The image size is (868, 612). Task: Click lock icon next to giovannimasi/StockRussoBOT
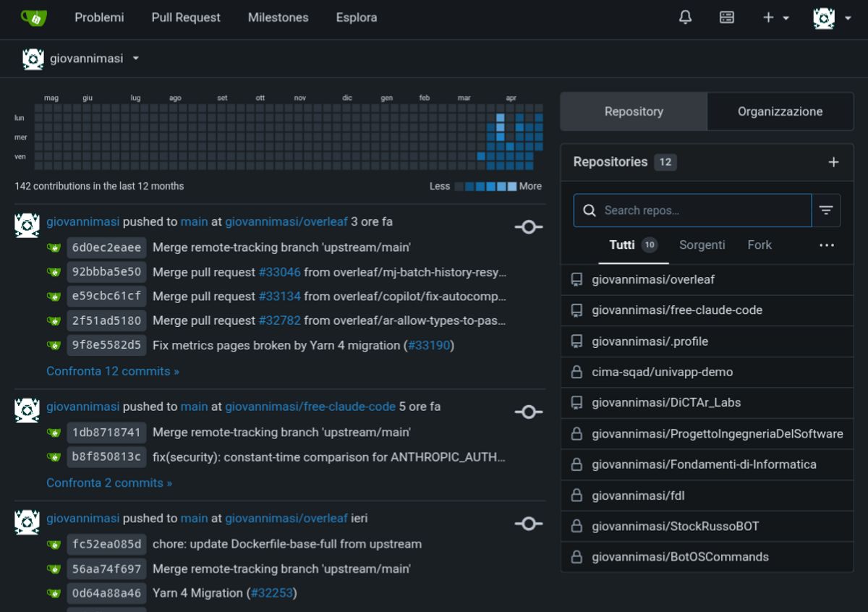pos(576,526)
